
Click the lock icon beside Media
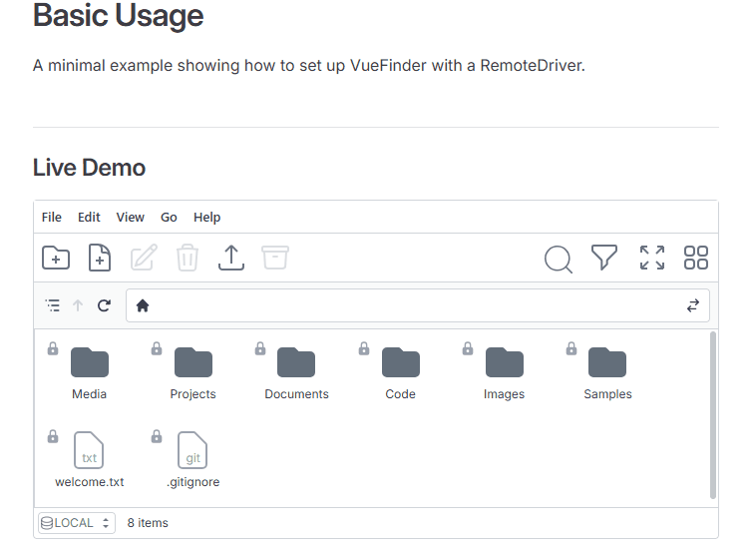click(x=53, y=348)
